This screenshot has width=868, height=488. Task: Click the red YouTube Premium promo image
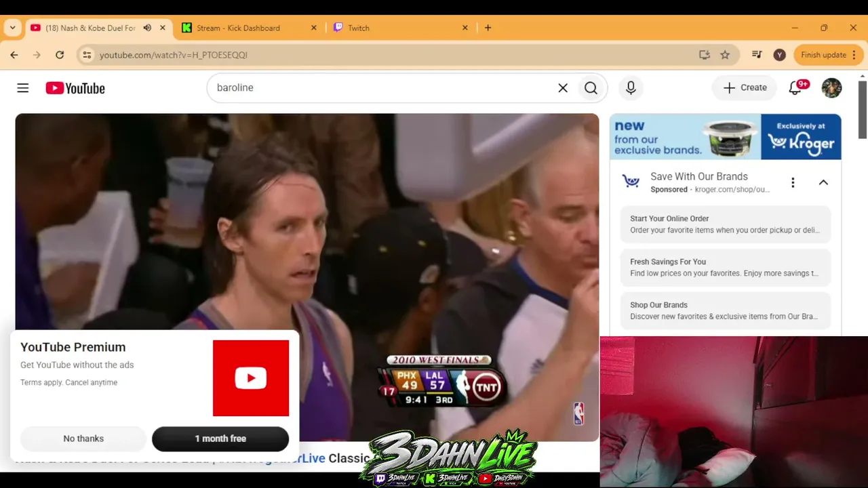coord(251,378)
